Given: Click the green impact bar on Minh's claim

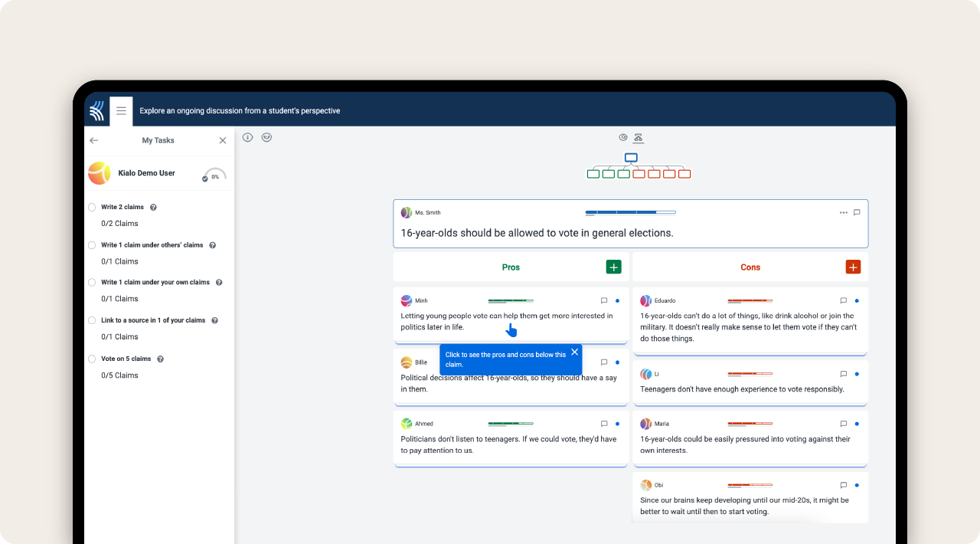Looking at the screenshot, I should (511, 301).
